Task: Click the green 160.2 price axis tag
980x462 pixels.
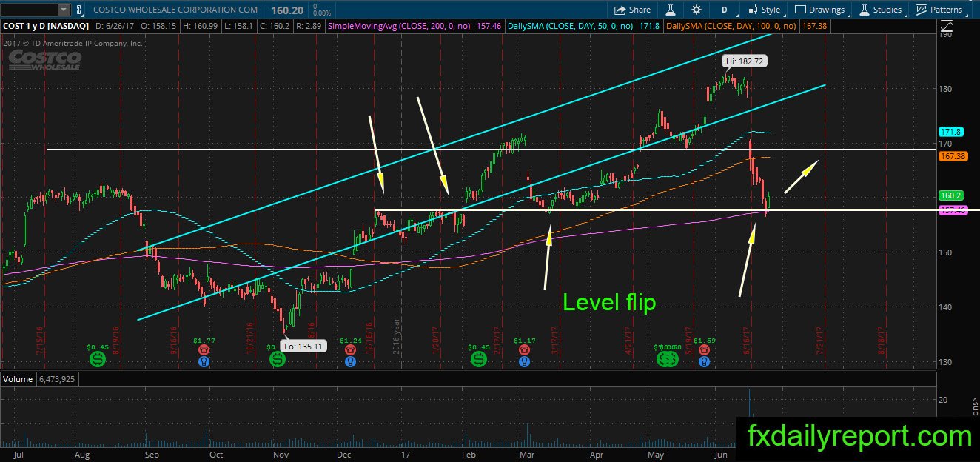Action: coord(950,195)
